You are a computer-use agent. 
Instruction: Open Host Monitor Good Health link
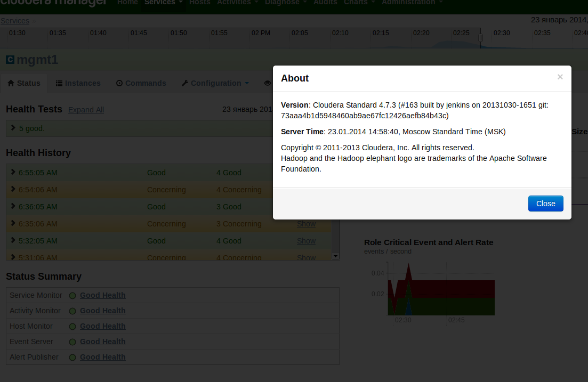pos(103,326)
